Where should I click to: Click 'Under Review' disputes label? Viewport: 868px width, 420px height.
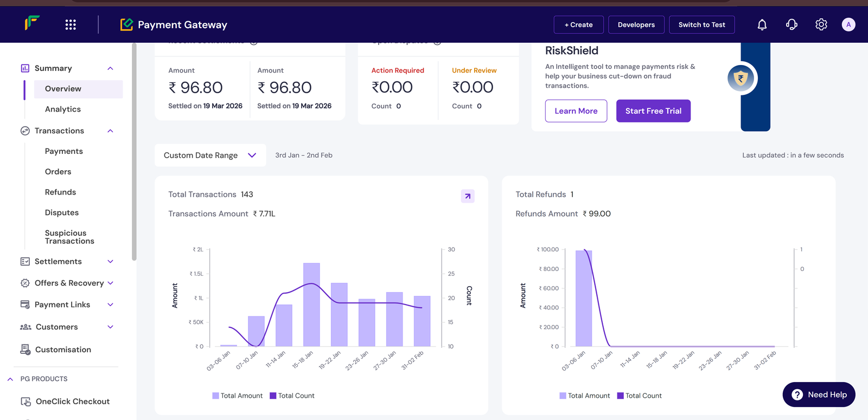(x=474, y=70)
